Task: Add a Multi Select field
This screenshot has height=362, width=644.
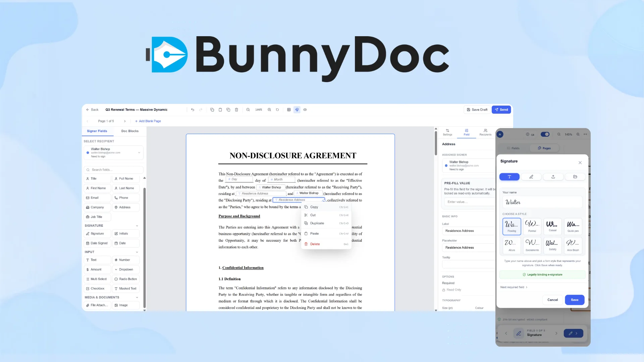Action: tap(97, 279)
